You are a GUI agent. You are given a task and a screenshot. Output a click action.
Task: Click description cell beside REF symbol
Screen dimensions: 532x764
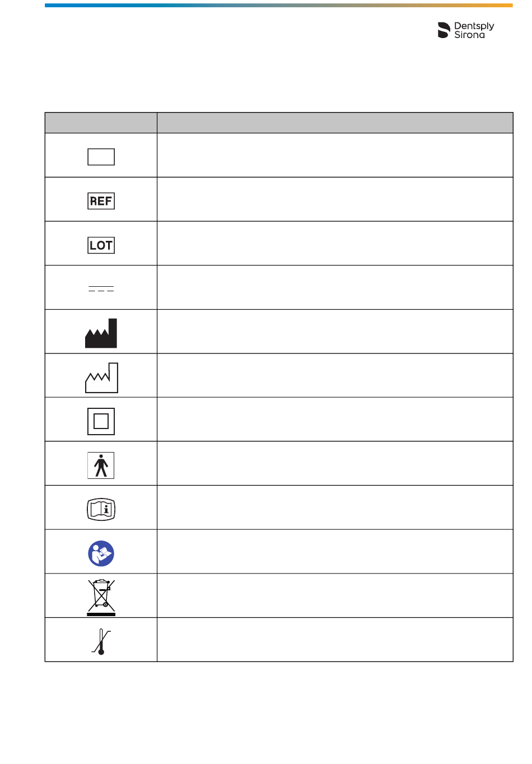[335, 199]
